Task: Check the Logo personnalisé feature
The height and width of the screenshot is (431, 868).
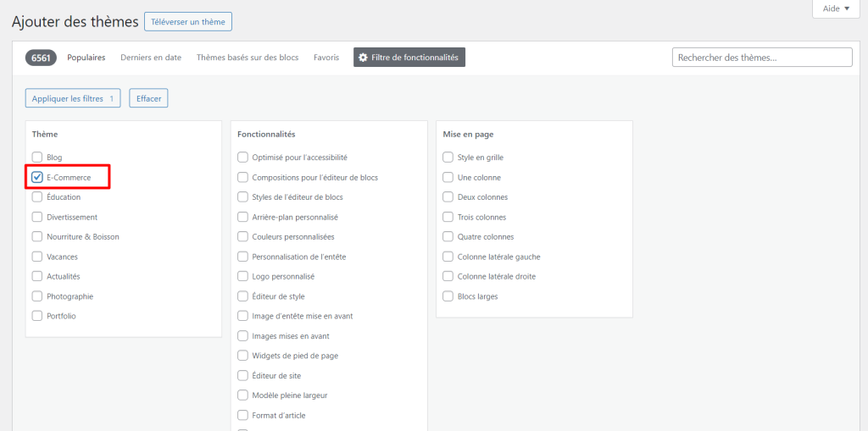Action: pyautogui.click(x=243, y=276)
